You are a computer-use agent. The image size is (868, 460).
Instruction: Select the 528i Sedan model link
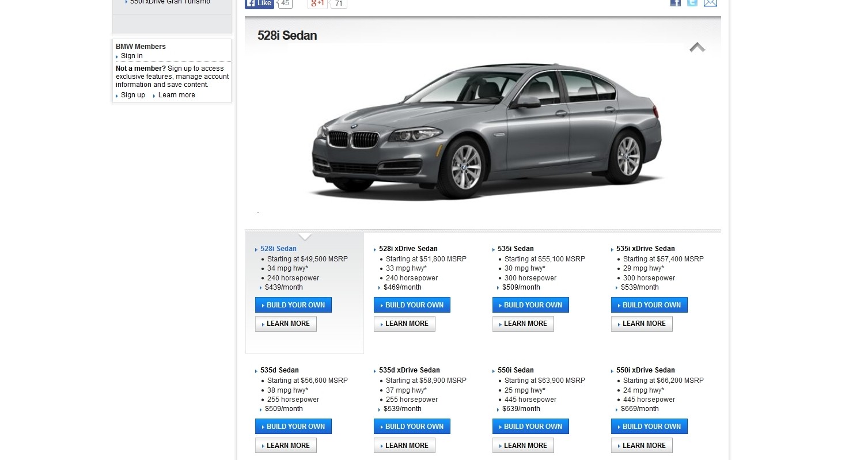278,249
